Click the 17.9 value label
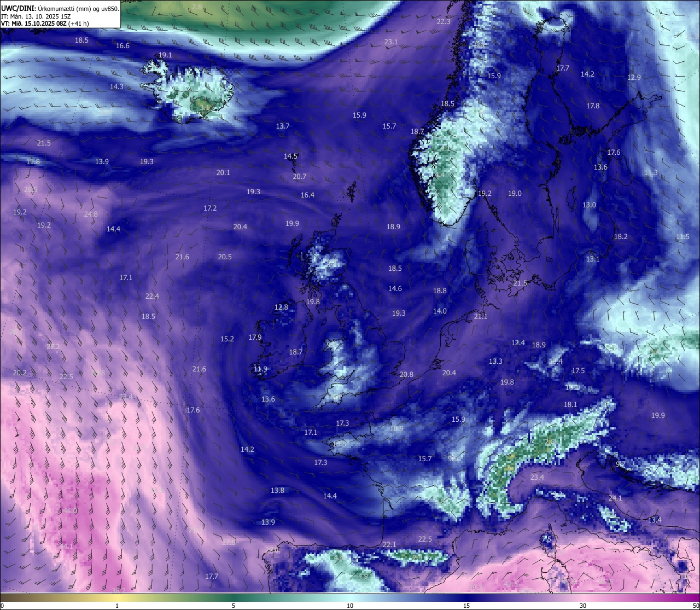Image resolution: width=700 pixels, height=610 pixels. tap(255, 338)
